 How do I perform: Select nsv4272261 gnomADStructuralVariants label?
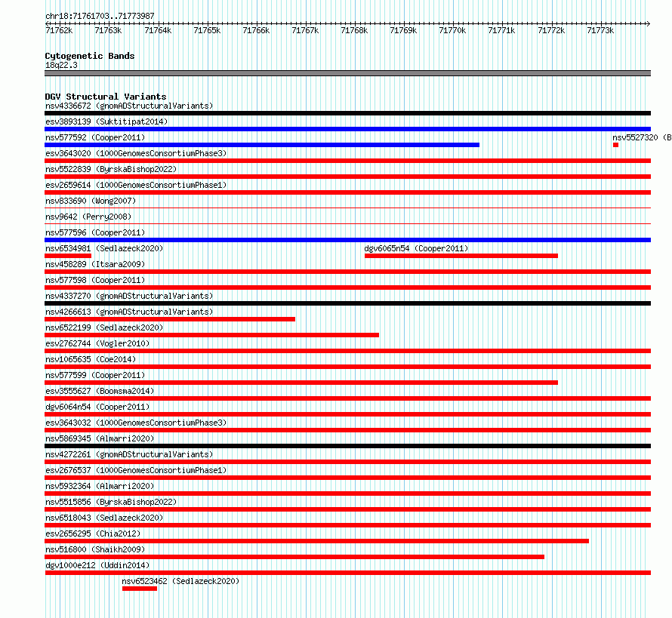(129, 454)
